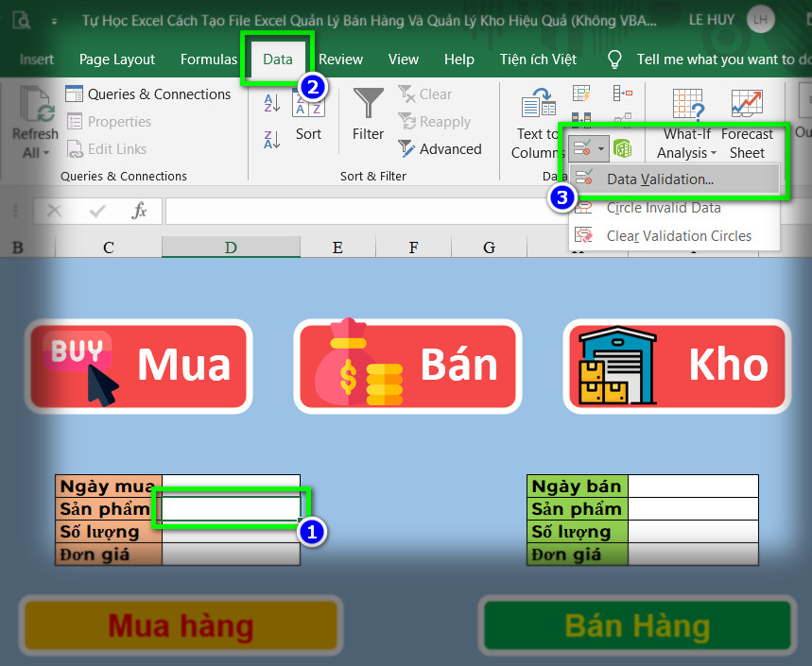Open the Tiện ích Việt tab
The width and height of the screenshot is (812, 666).
coord(538,60)
